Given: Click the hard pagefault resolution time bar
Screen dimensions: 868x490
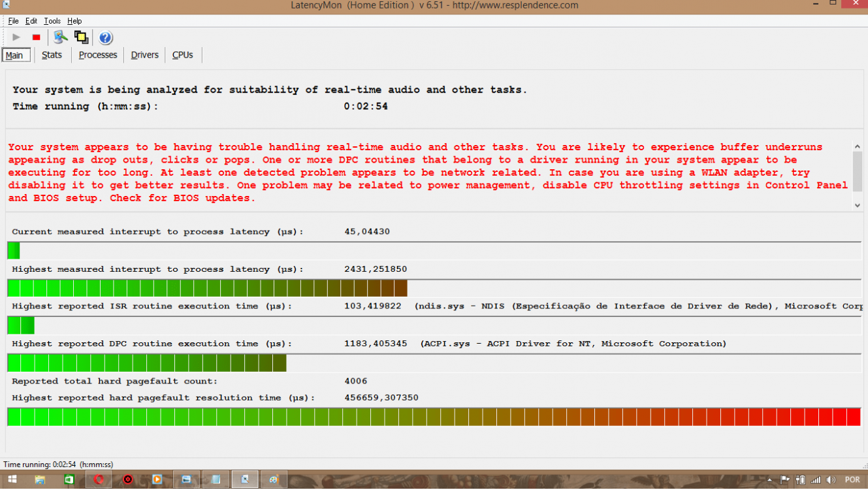Looking at the screenshot, I should click(434, 417).
